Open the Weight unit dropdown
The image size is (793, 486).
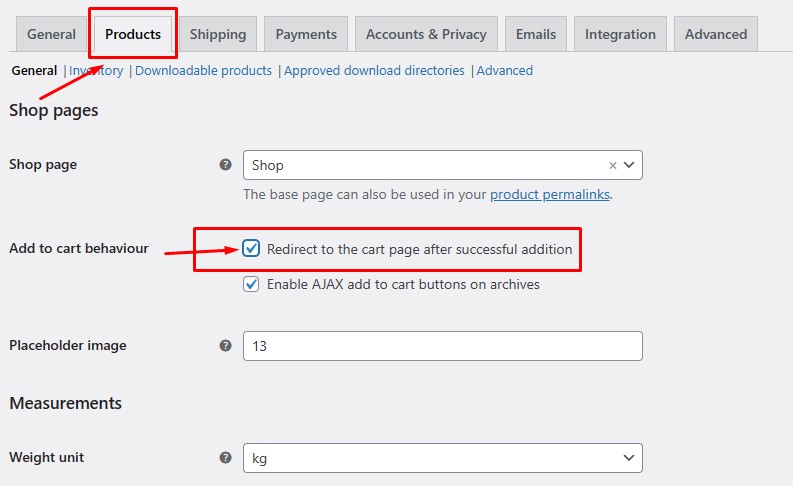[x=442, y=458]
